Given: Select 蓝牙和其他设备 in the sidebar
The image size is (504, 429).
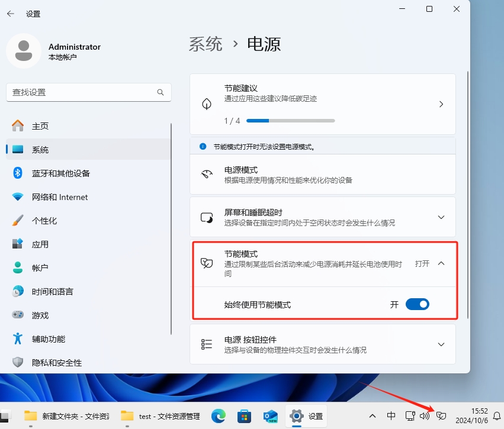Looking at the screenshot, I should pos(88,173).
